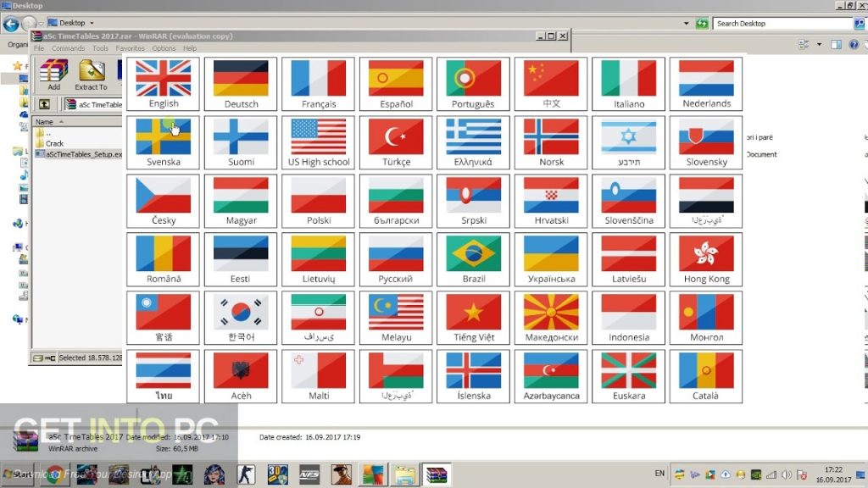Select Srpski language tile
The height and width of the screenshot is (488, 868).
[x=473, y=201]
